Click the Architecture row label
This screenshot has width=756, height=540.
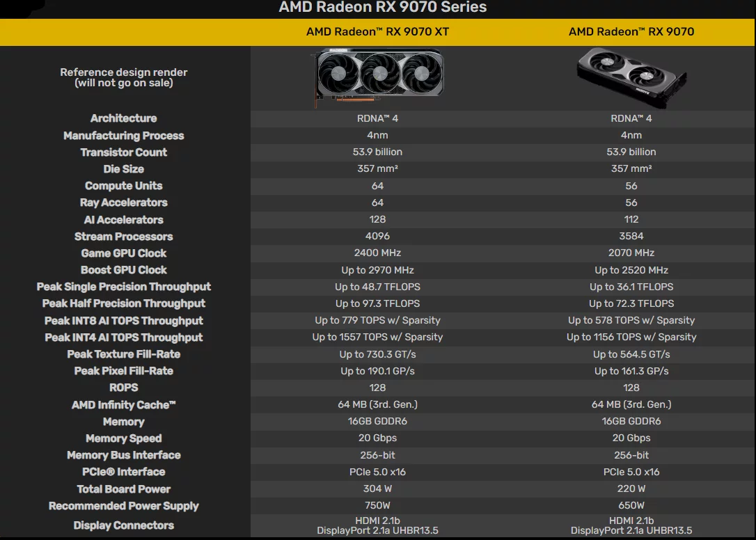click(123, 118)
